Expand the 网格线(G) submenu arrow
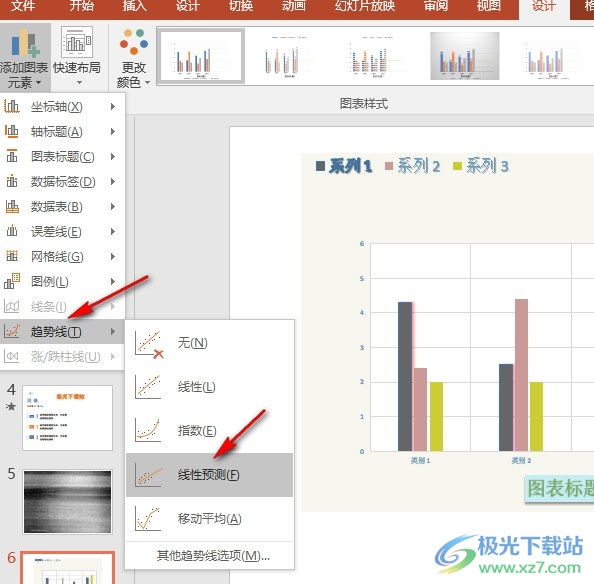 [x=113, y=256]
